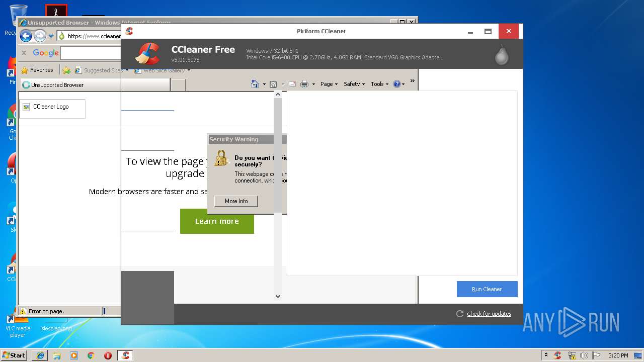This screenshot has height=362, width=644.
Task: Click the Piriform pear logo
Action: point(502,55)
